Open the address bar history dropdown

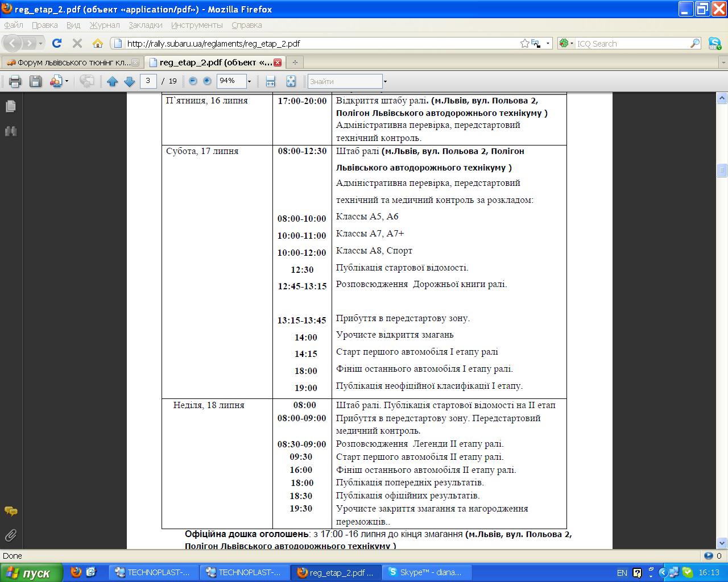548,43
